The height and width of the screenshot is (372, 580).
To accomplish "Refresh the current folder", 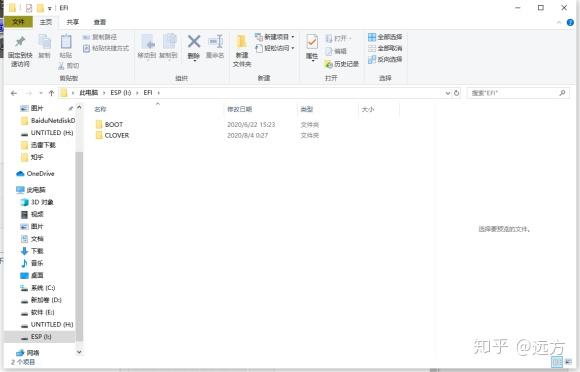I will [x=456, y=93].
